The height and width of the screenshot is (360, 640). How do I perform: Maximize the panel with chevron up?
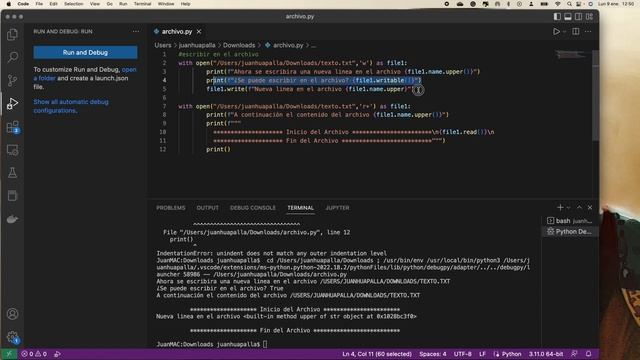[579, 207]
